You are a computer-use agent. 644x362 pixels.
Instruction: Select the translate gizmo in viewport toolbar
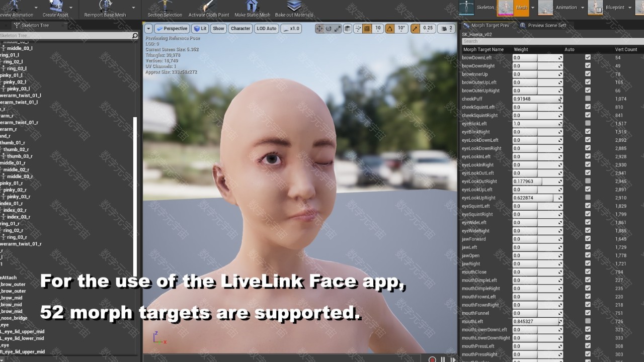(x=319, y=29)
